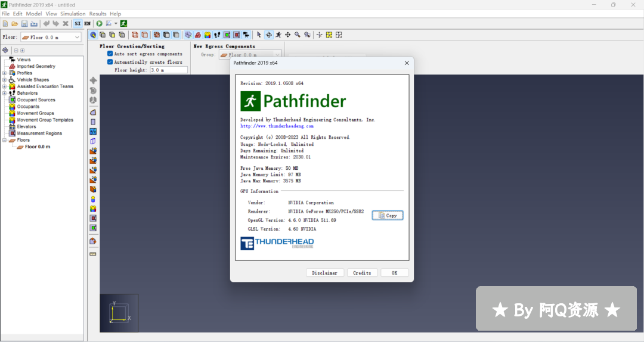Open the thunderheadeng.com website link

coord(277,126)
